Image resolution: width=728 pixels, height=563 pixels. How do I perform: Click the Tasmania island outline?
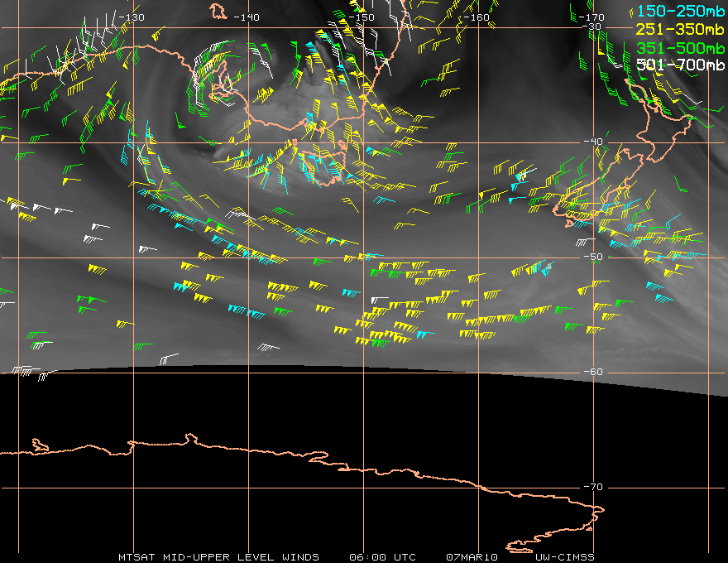point(323,168)
